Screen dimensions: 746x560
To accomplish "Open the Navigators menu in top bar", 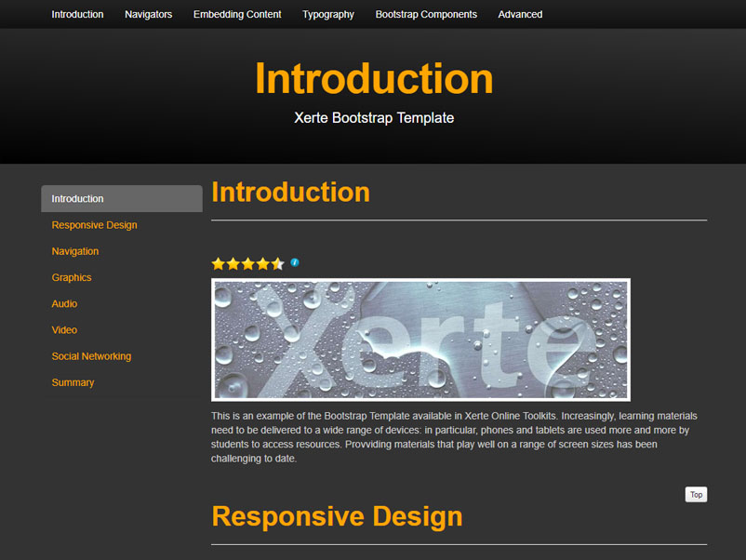I will [x=149, y=14].
